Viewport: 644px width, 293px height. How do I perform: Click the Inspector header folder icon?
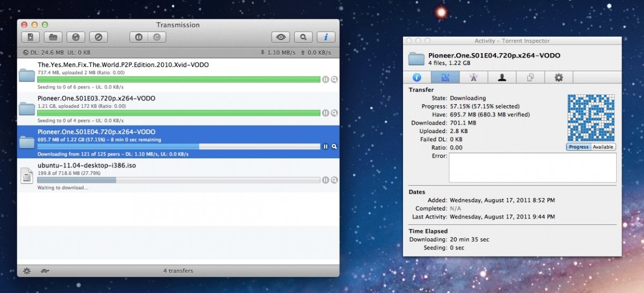(416, 58)
